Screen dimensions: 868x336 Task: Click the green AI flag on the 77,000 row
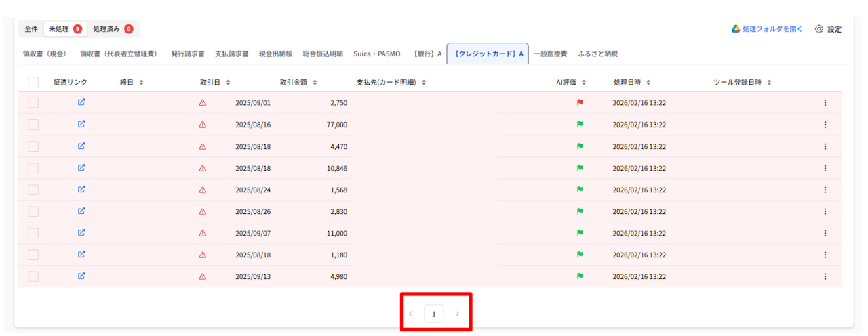(x=580, y=125)
